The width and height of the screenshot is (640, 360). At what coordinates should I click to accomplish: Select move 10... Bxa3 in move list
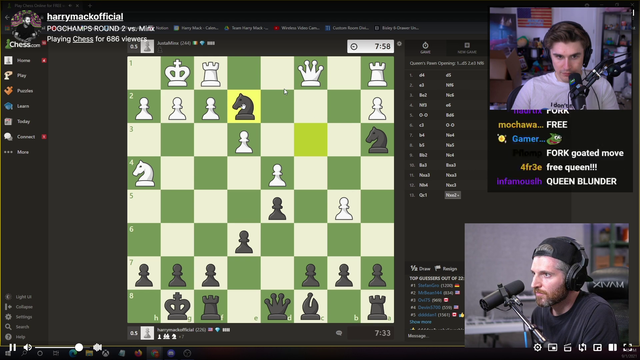coord(451,165)
